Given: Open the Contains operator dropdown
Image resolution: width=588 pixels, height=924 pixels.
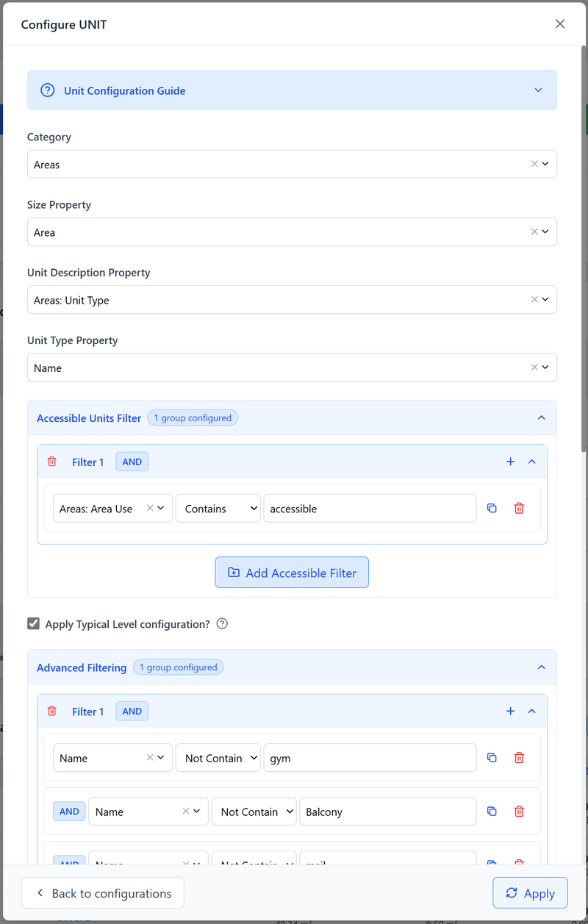Looking at the screenshot, I should tap(218, 509).
